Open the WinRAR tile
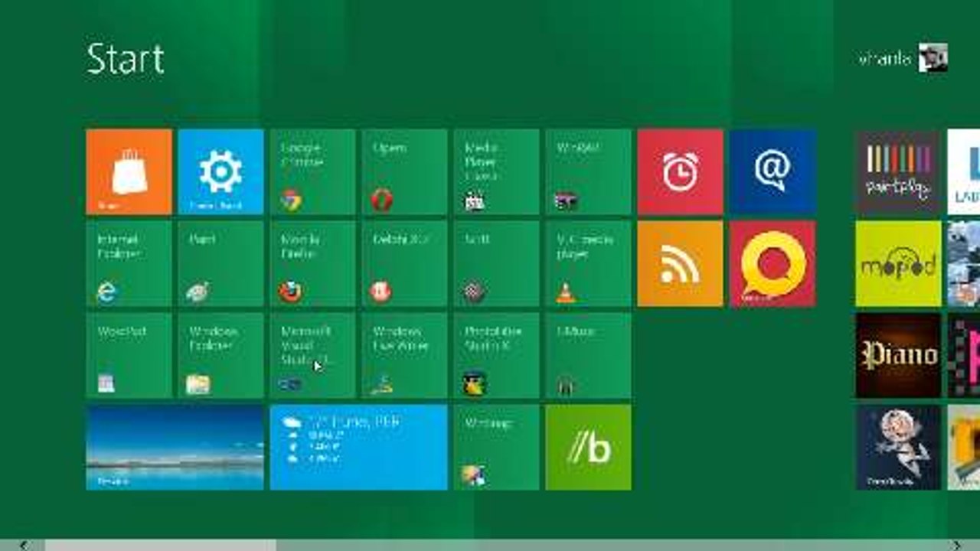 click(x=588, y=171)
